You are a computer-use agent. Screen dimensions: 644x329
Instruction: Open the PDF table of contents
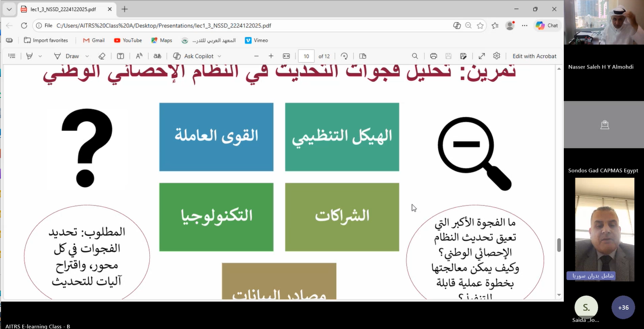click(12, 56)
